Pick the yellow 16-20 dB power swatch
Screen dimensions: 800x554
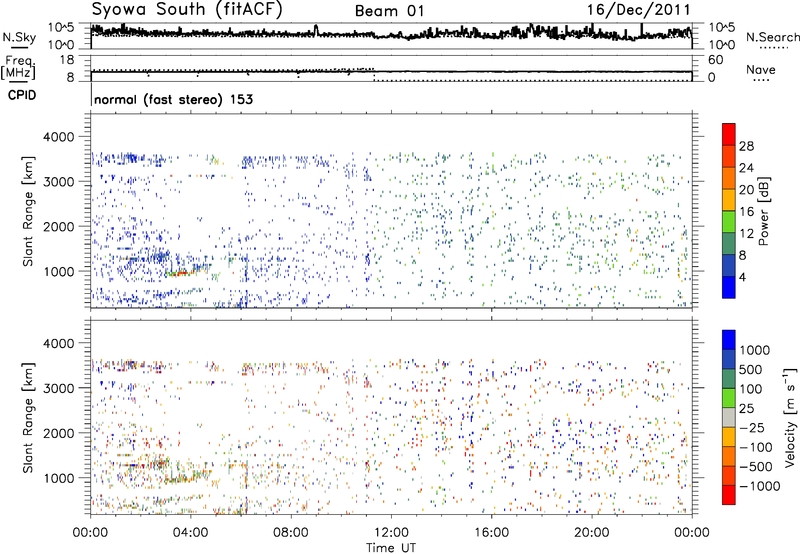729,200
